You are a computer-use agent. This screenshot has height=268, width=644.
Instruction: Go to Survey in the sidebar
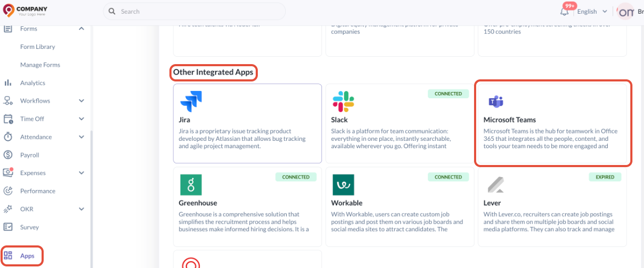pyautogui.click(x=29, y=227)
